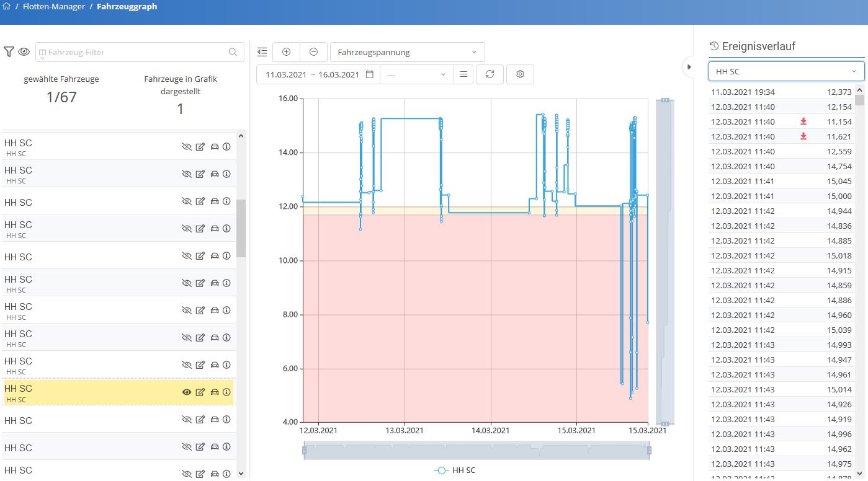The height and width of the screenshot is (481, 868).
Task: Hide the highlighted HH SC vehicle from graph
Action: [186, 392]
